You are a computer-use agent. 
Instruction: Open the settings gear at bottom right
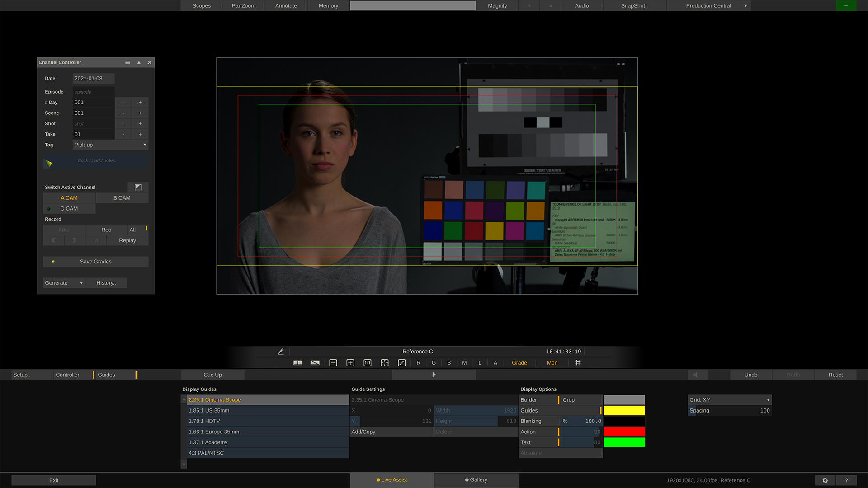coord(825,480)
